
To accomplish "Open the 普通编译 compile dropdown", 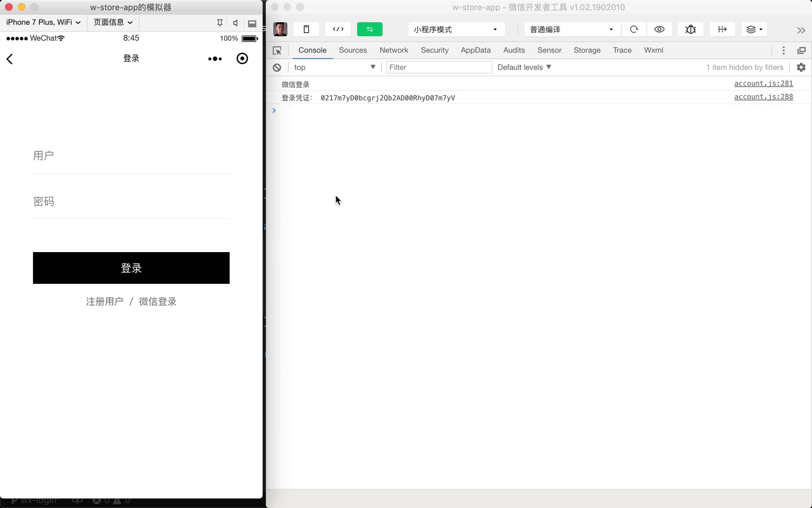I will [x=572, y=29].
